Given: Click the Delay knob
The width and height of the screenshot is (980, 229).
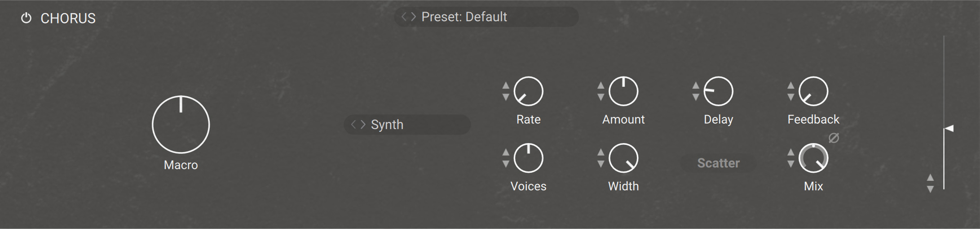Looking at the screenshot, I should pos(718,91).
